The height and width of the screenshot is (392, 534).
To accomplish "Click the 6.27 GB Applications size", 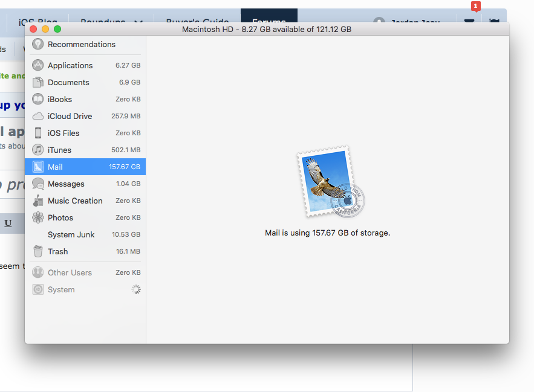I will (128, 65).
